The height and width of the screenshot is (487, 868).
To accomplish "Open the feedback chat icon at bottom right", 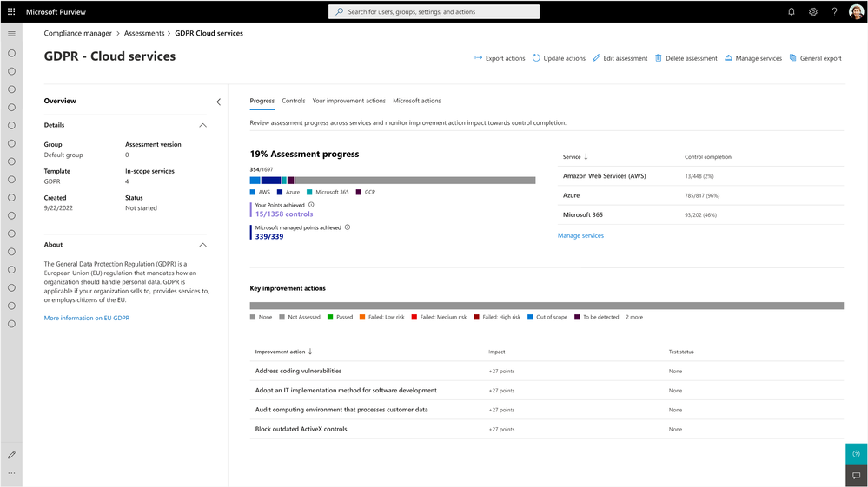I will coord(857,476).
